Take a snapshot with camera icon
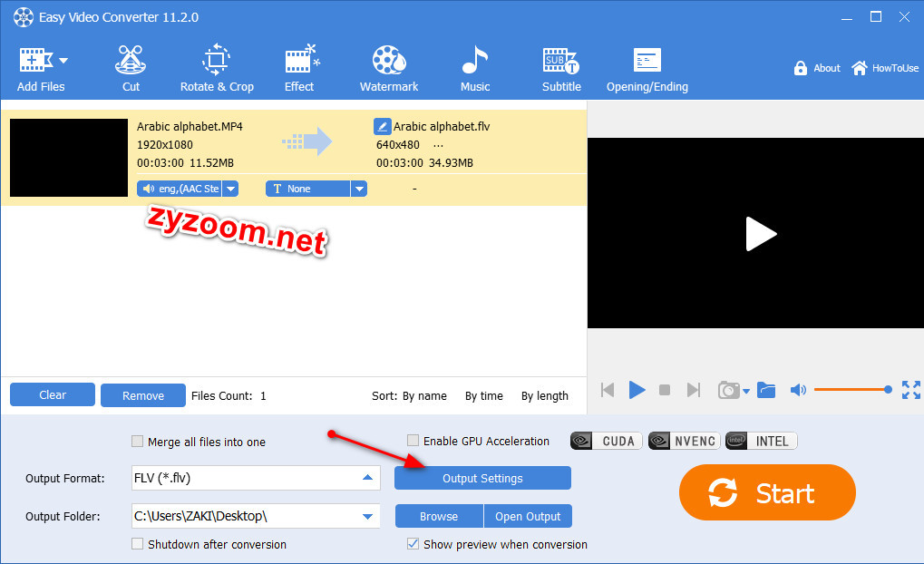The height and width of the screenshot is (564, 924). click(x=728, y=390)
